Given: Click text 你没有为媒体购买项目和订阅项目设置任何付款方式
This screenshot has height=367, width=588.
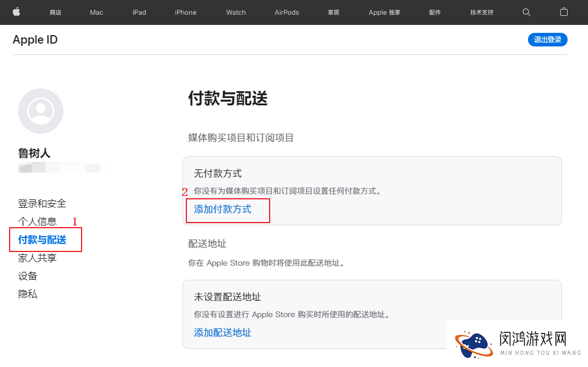Looking at the screenshot, I should coord(288,191).
